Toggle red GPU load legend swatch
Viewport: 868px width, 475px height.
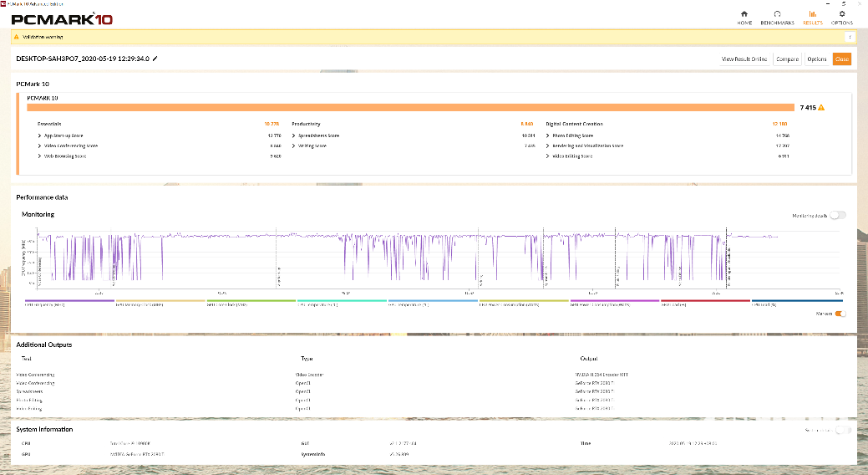(x=705, y=301)
